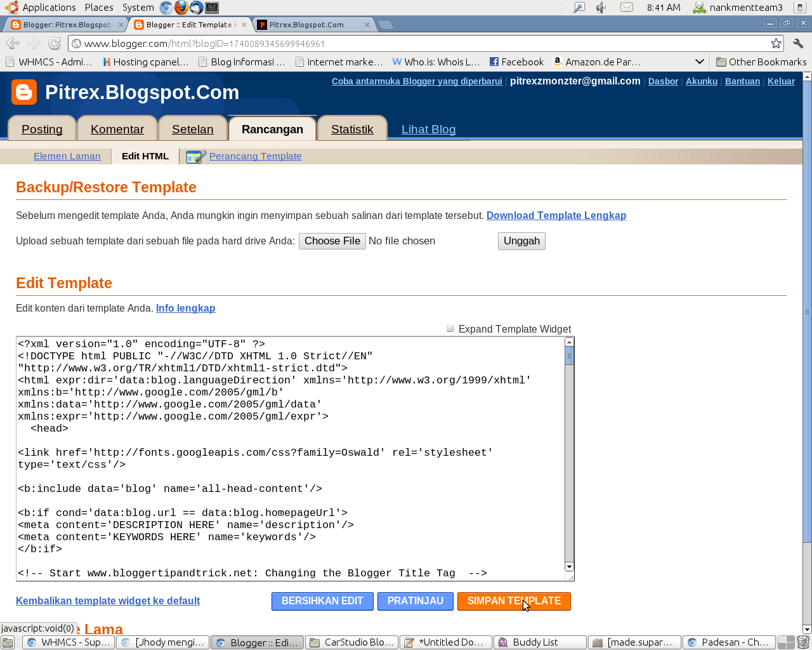Launch Thunderbird from the top panel
812x650 pixels.
pos(197,8)
